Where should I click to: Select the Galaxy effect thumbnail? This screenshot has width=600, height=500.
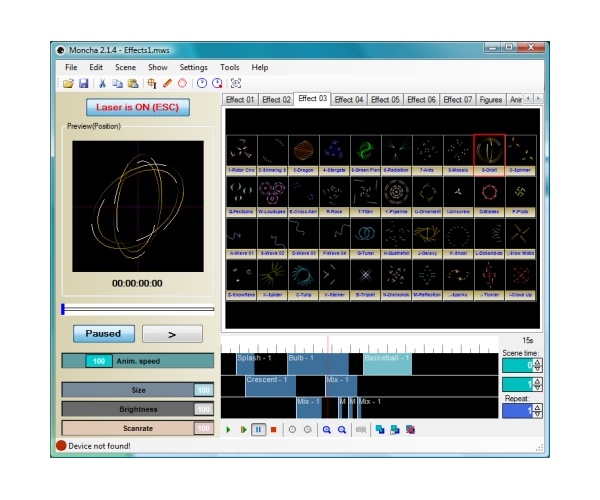point(427,238)
